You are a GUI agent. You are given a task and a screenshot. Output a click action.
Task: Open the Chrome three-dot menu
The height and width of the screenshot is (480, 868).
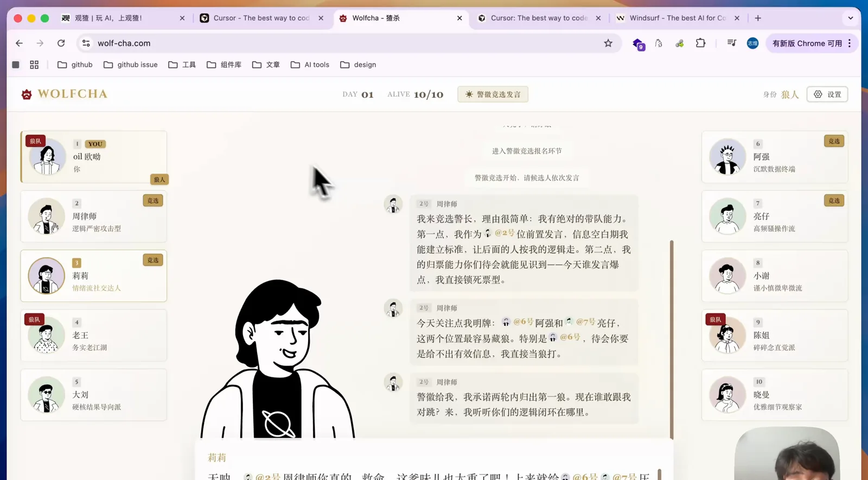[850, 43]
